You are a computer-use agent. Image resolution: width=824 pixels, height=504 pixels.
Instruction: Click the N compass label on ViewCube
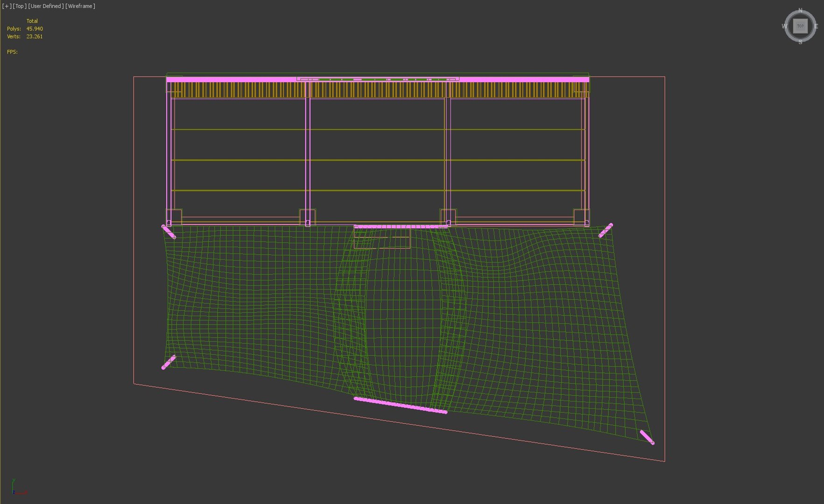point(800,10)
